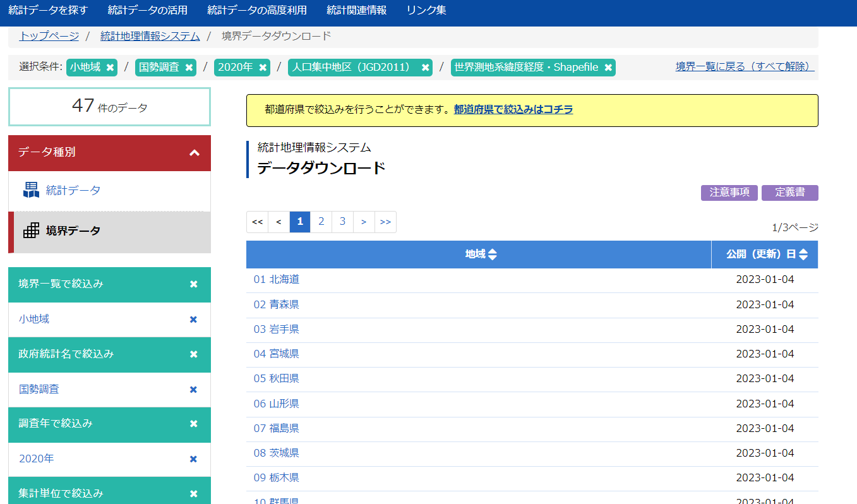Image resolution: width=857 pixels, height=504 pixels.
Task: Clear the 調査年で絞込み sidebar header filter
Action: pos(194,424)
